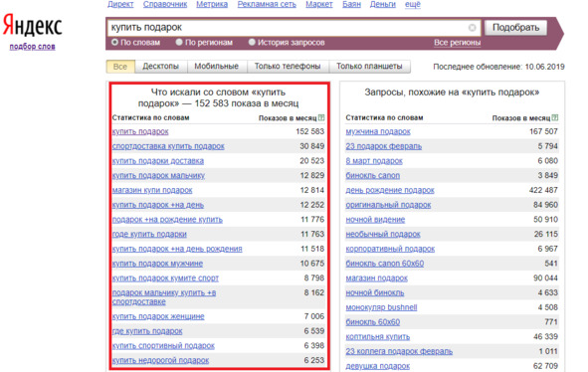Open the Деньги top link
Viewport: 588px width, 372px height.
(x=382, y=4)
